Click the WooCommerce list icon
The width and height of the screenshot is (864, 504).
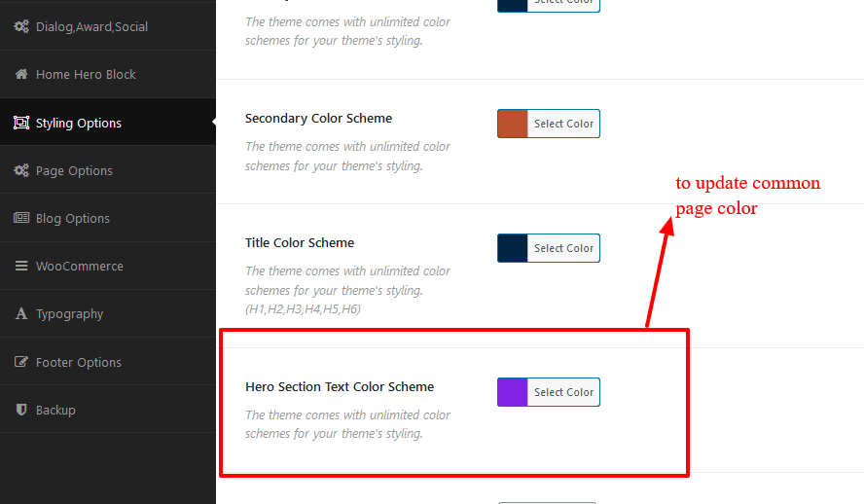coord(21,266)
